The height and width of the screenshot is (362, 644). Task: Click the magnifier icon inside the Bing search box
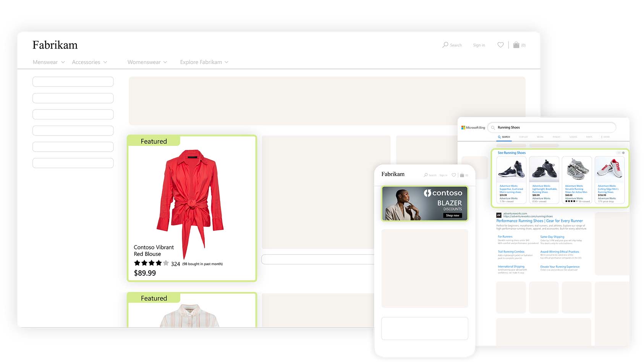pos(493,128)
